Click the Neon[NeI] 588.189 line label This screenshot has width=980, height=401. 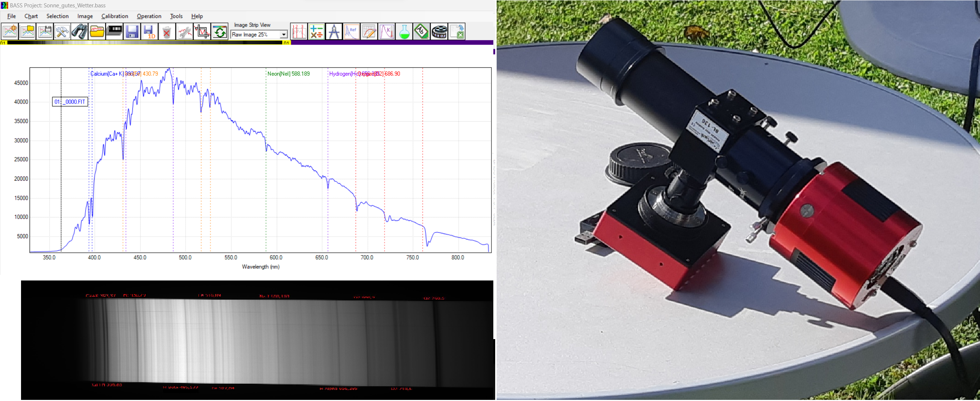[x=289, y=74]
